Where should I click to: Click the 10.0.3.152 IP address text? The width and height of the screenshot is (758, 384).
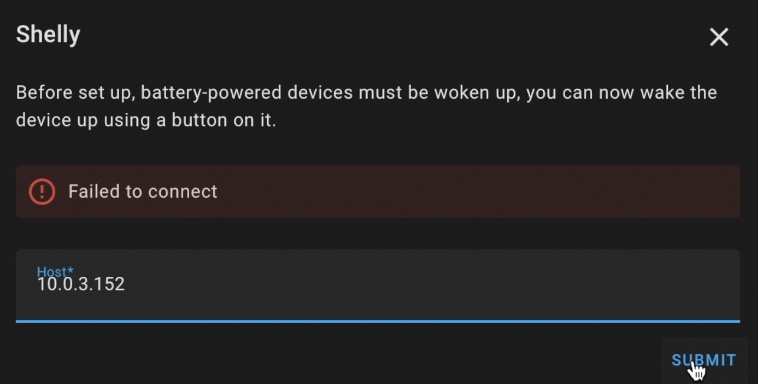coord(81,284)
